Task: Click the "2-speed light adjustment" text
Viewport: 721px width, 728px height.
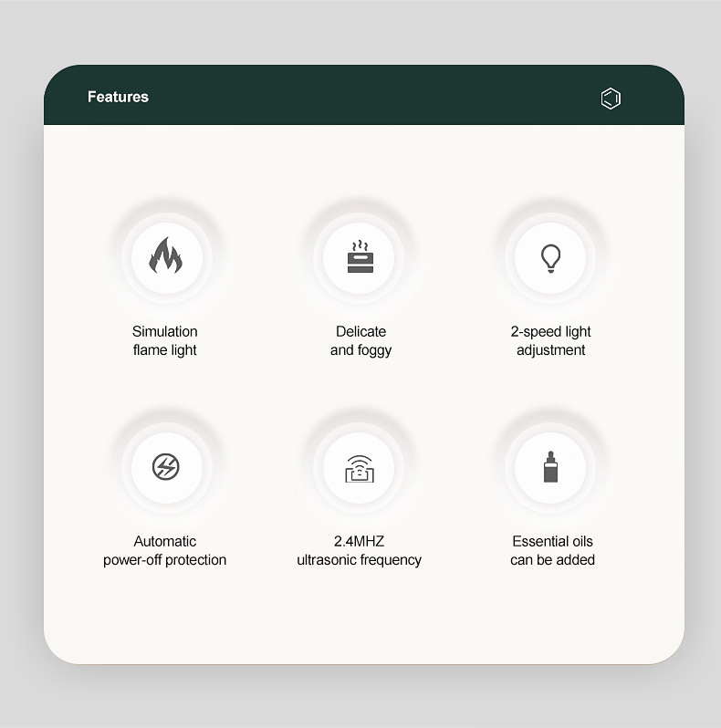Action: 550,340
